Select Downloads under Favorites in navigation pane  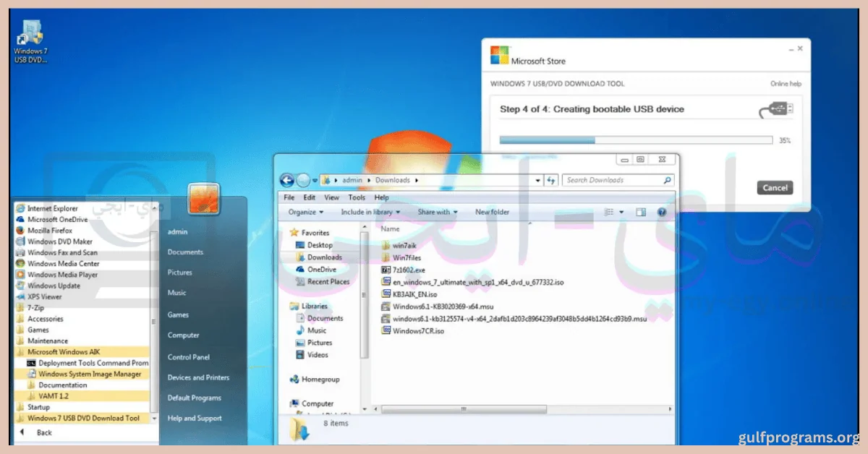click(324, 257)
